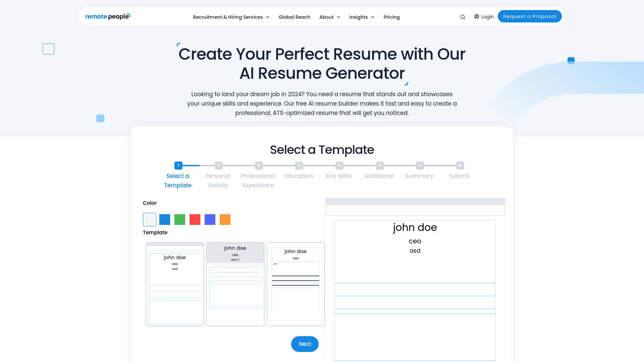Click the Pricing menu item
The image size is (644, 362).
392,17
